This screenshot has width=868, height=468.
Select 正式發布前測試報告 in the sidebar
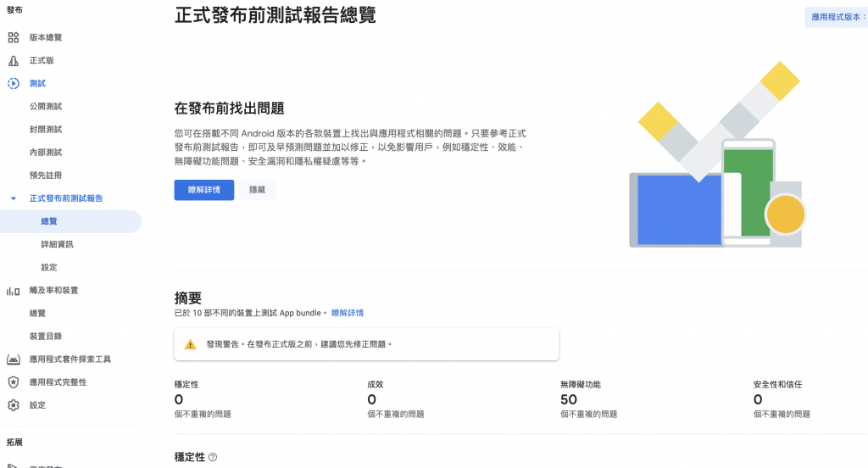(x=66, y=198)
